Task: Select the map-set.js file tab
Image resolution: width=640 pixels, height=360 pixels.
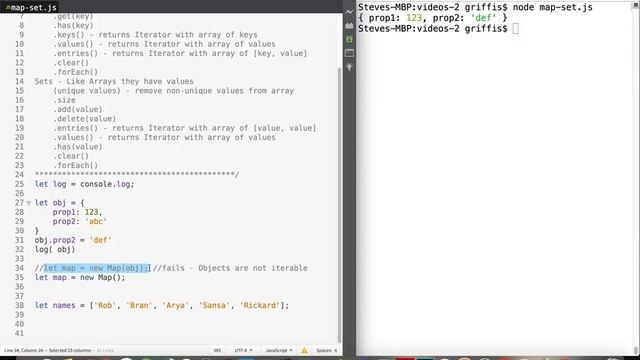Action: point(30,7)
